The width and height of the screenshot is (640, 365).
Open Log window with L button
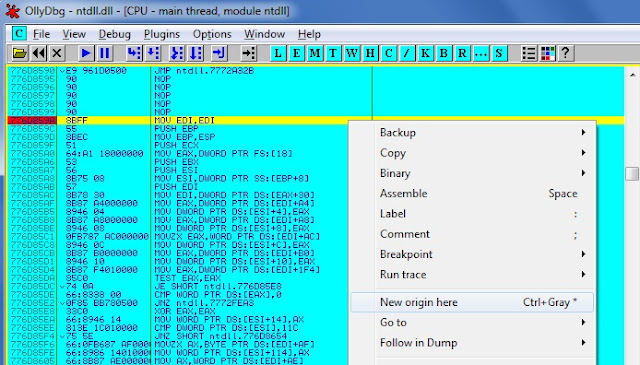click(x=278, y=53)
